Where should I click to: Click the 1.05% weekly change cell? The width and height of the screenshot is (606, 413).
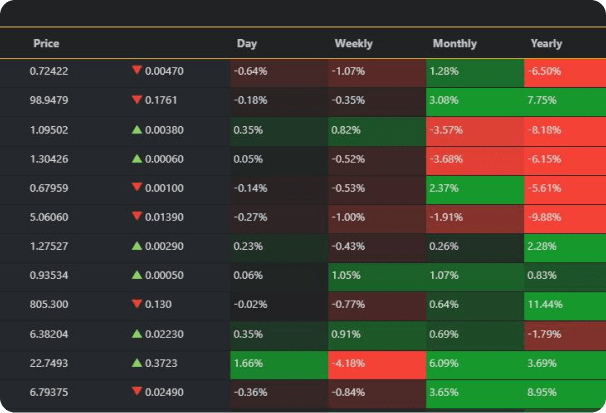click(377, 277)
